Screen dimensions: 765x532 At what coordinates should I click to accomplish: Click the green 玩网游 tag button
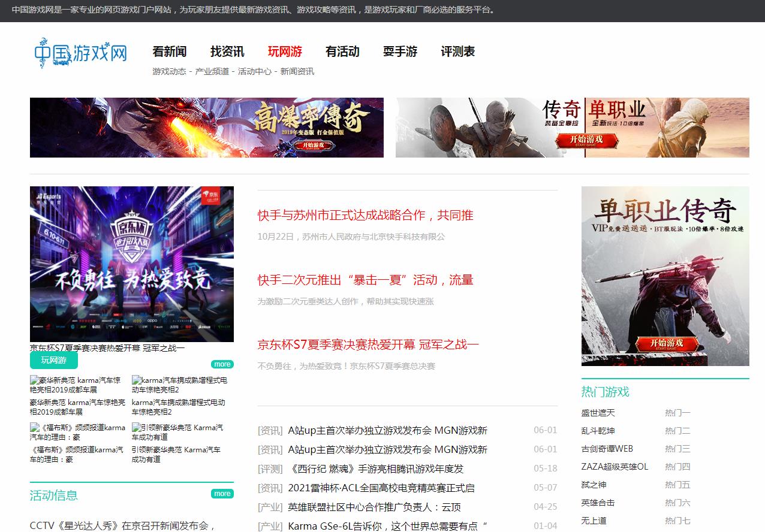click(x=54, y=360)
